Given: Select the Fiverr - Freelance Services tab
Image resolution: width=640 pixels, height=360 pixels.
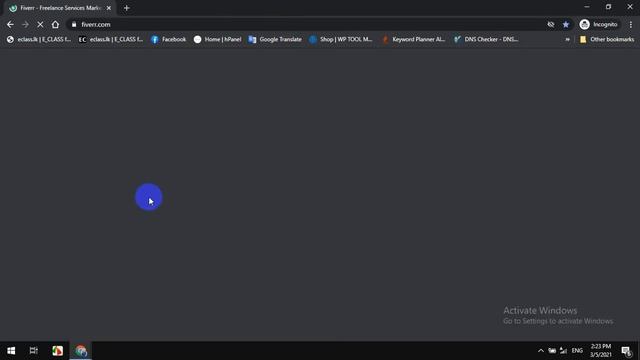Looking at the screenshot, I should pos(59,8).
